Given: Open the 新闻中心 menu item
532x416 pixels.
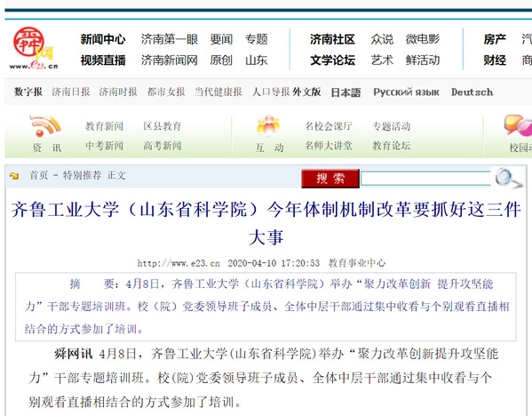Looking at the screenshot, I should point(103,39).
